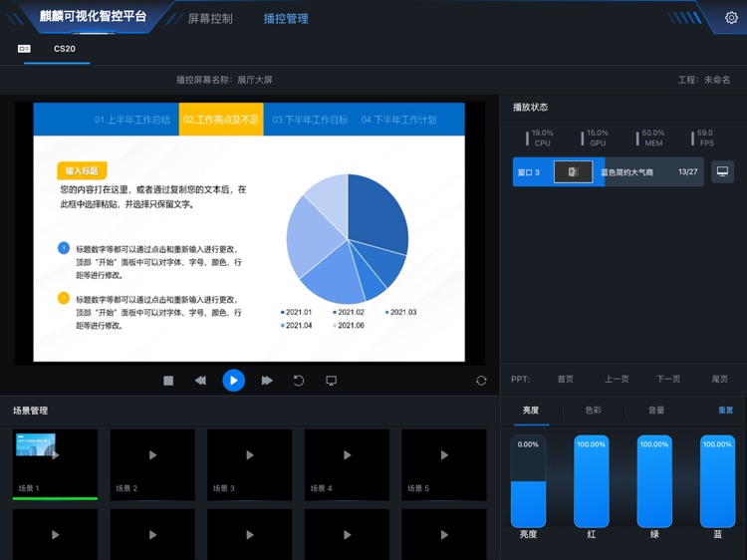The width and height of the screenshot is (747, 560).
Task: Open the 音量 adjustment tab
Action: coord(656,410)
